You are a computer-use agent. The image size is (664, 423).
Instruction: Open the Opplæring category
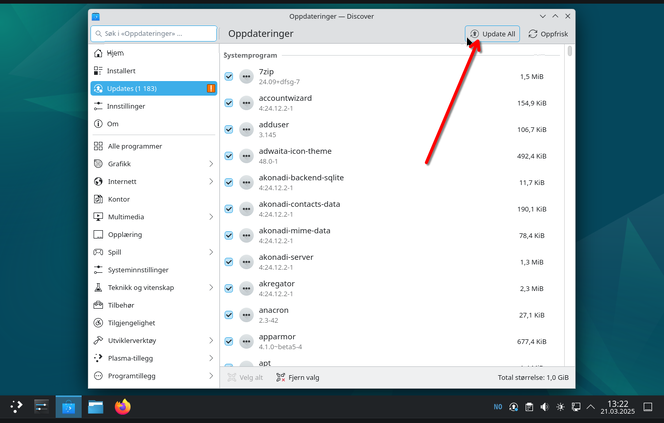coord(124,235)
